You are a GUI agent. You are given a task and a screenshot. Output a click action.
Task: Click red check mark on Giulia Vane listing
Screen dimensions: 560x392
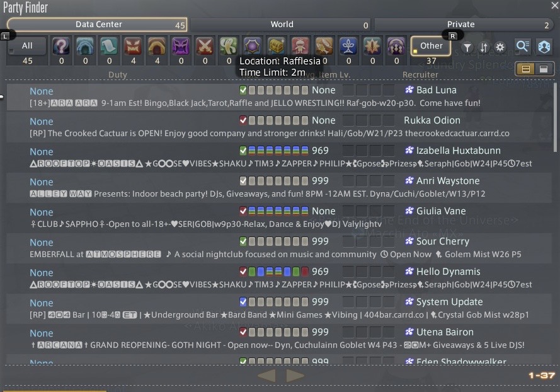click(x=243, y=211)
